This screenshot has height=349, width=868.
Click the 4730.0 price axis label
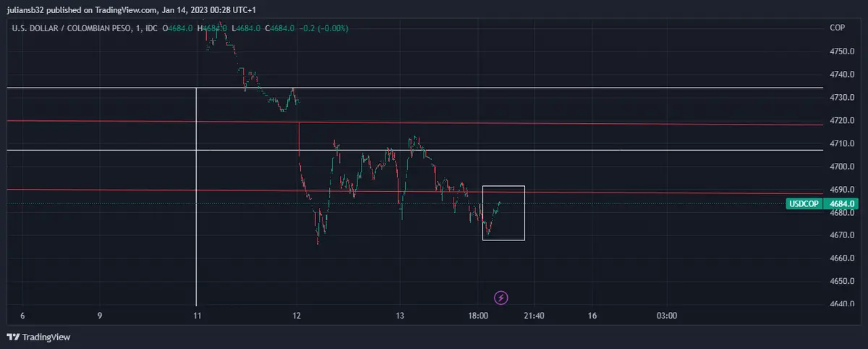[842, 97]
